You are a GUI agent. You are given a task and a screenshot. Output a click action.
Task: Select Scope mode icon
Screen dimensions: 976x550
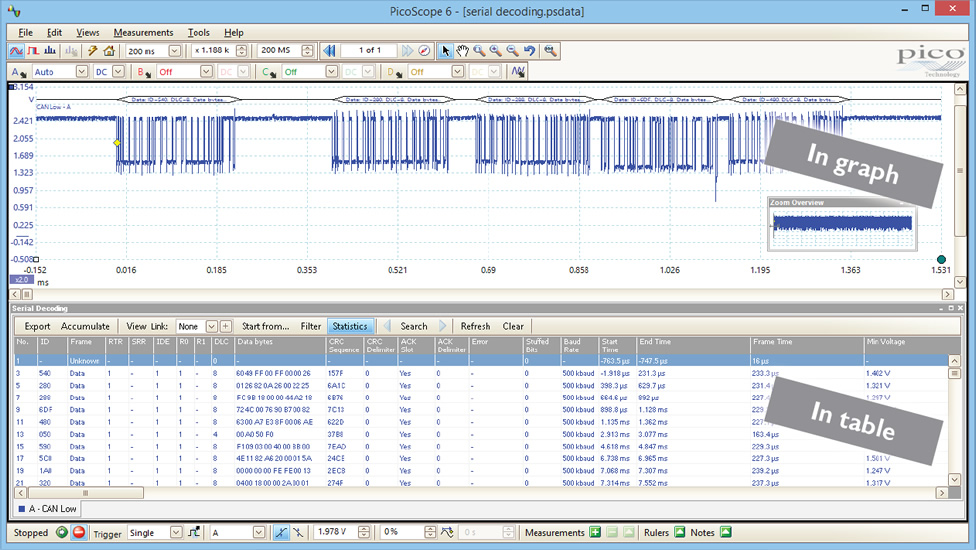16,50
